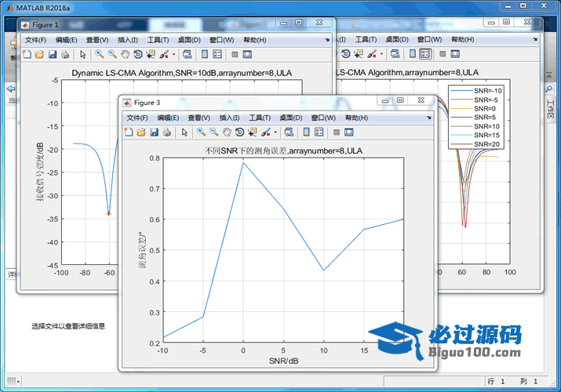Select Brush tool in Figure 1 toolbar
Screen dimensions: 561x392
click(164, 54)
